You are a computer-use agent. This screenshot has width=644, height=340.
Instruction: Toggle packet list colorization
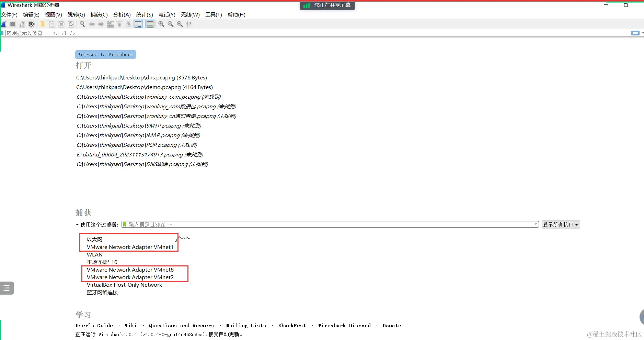(150, 24)
